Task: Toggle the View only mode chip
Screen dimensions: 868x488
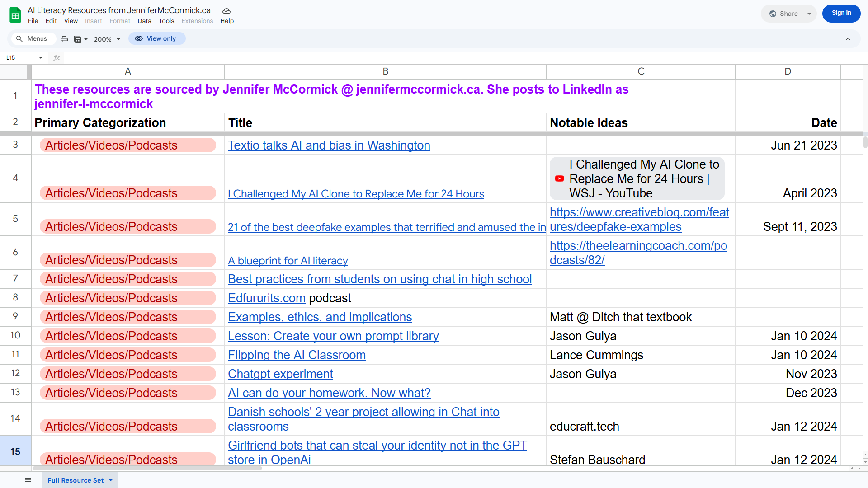Action: pos(156,39)
